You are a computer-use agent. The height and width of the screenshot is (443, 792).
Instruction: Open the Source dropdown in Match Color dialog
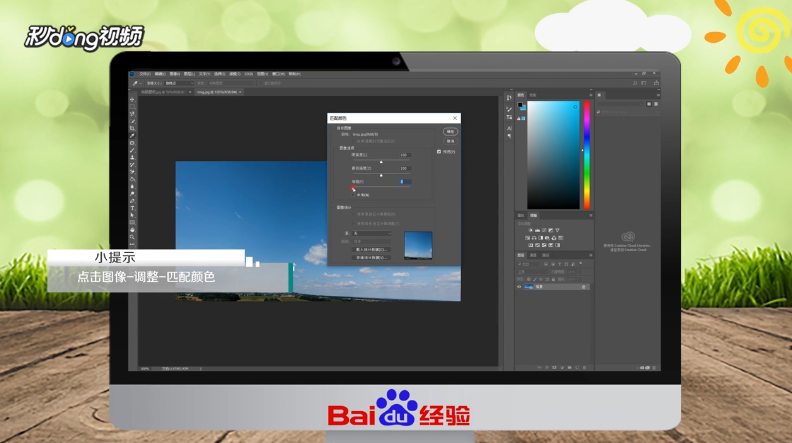[x=371, y=233]
